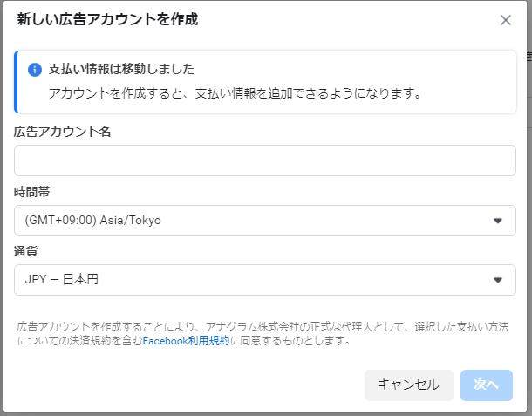Click the blue left edge of info banner
The width and height of the screenshot is (532, 416).
tap(16, 82)
